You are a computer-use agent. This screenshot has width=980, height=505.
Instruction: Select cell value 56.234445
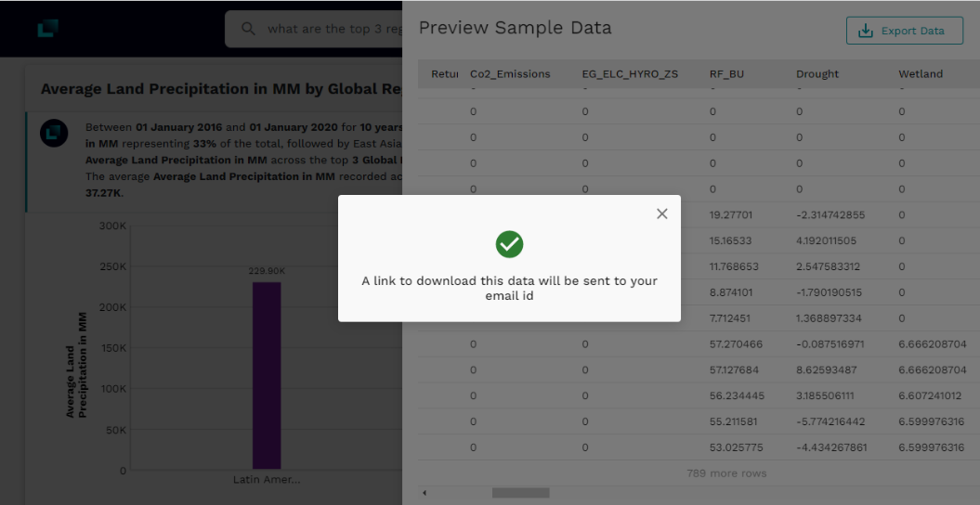click(x=737, y=395)
